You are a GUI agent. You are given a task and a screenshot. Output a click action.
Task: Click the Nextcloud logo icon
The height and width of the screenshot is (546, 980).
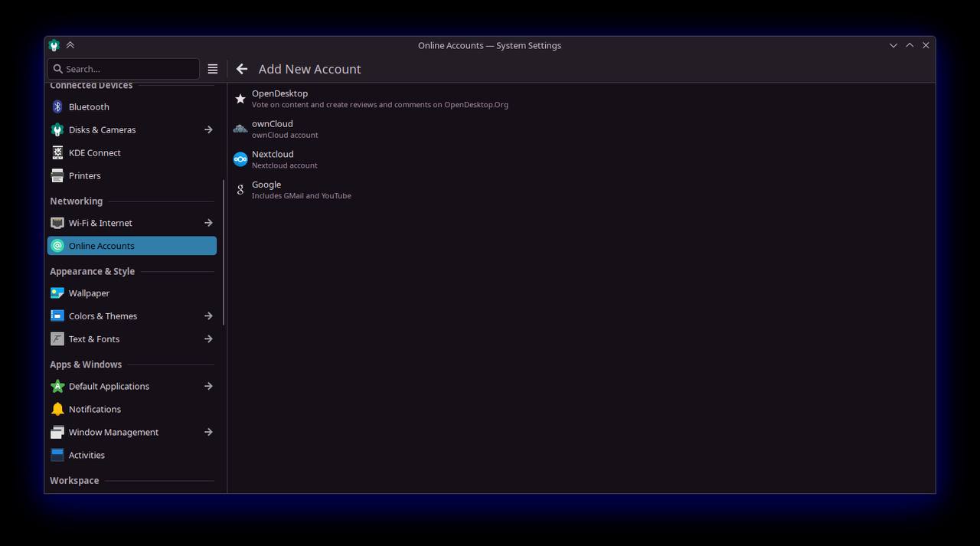point(240,159)
